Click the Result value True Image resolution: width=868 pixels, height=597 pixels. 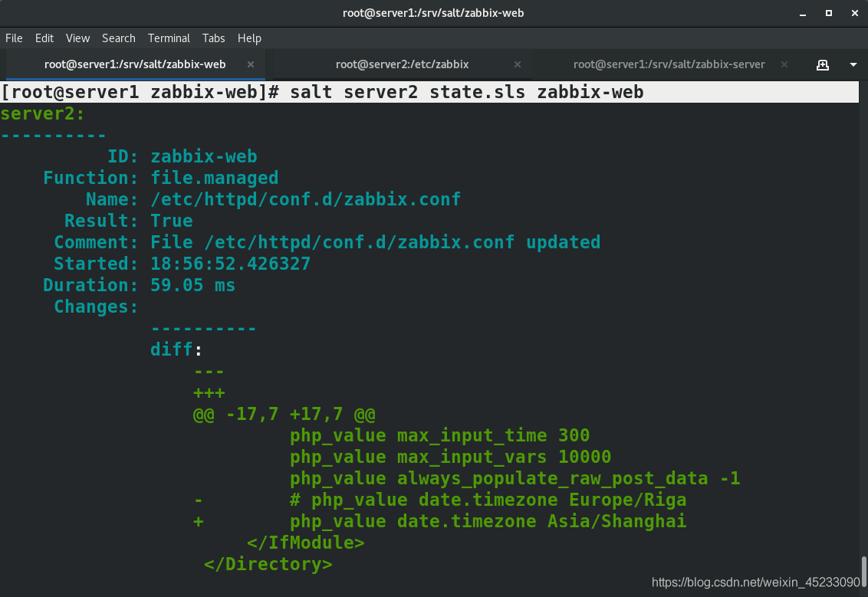(x=172, y=221)
